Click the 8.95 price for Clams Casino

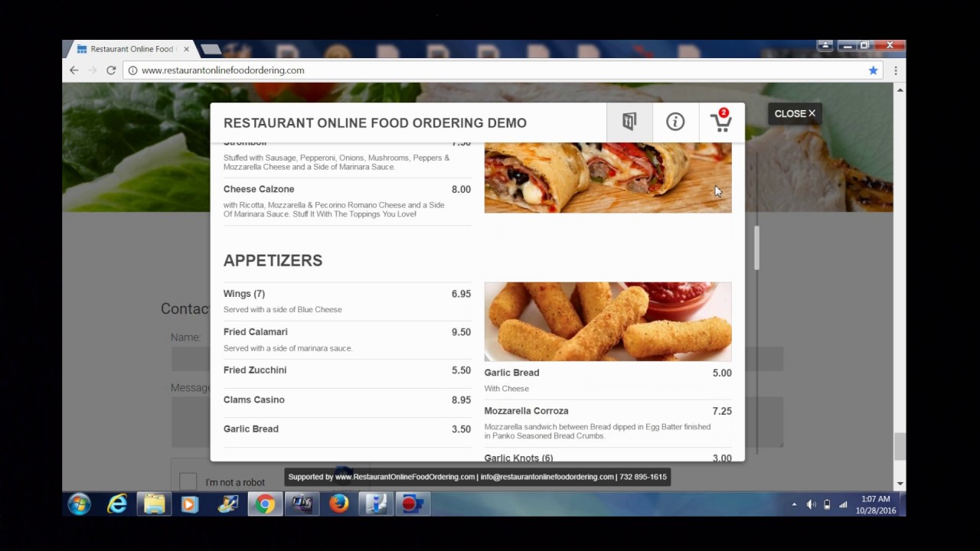(x=461, y=400)
